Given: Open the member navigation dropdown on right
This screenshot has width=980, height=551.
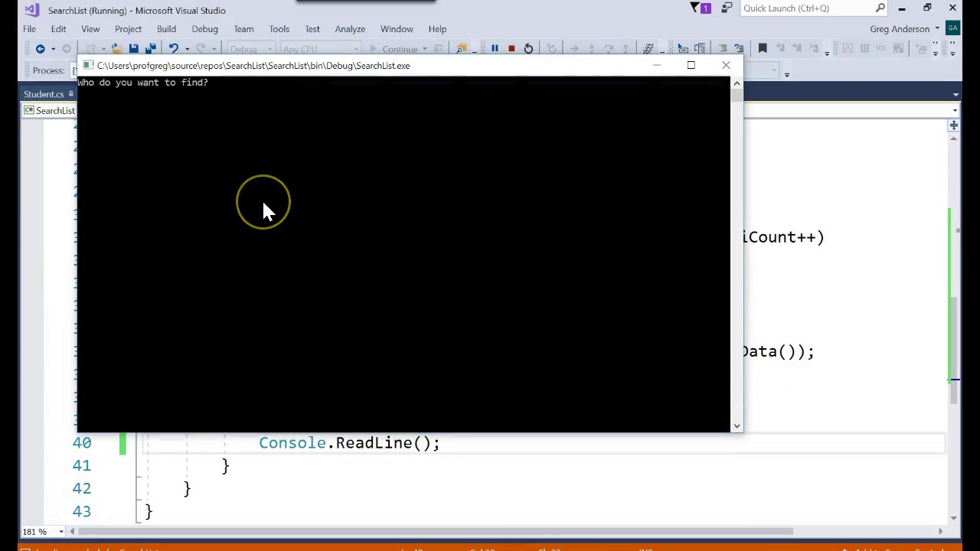Looking at the screenshot, I should point(954,111).
